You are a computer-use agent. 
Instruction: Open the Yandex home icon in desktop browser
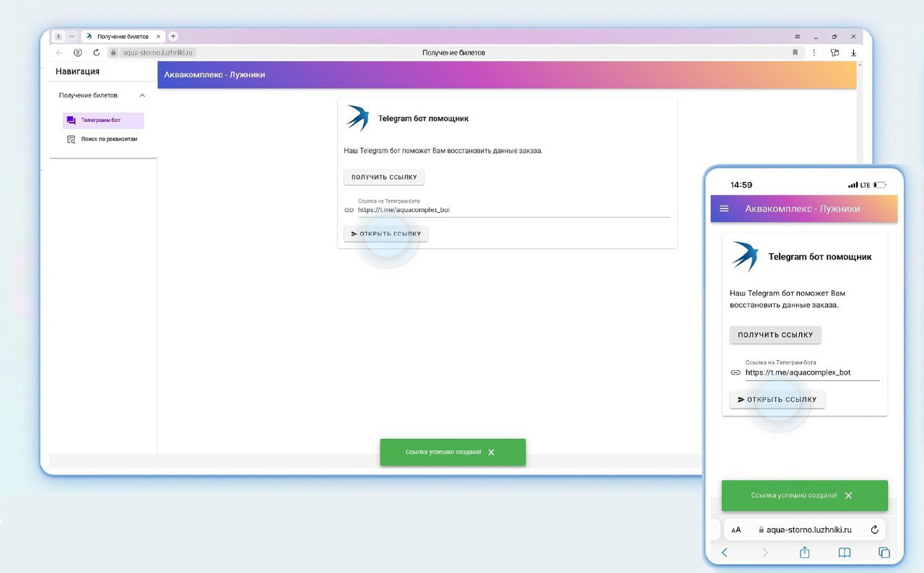pyautogui.click(x=78, y=53)
